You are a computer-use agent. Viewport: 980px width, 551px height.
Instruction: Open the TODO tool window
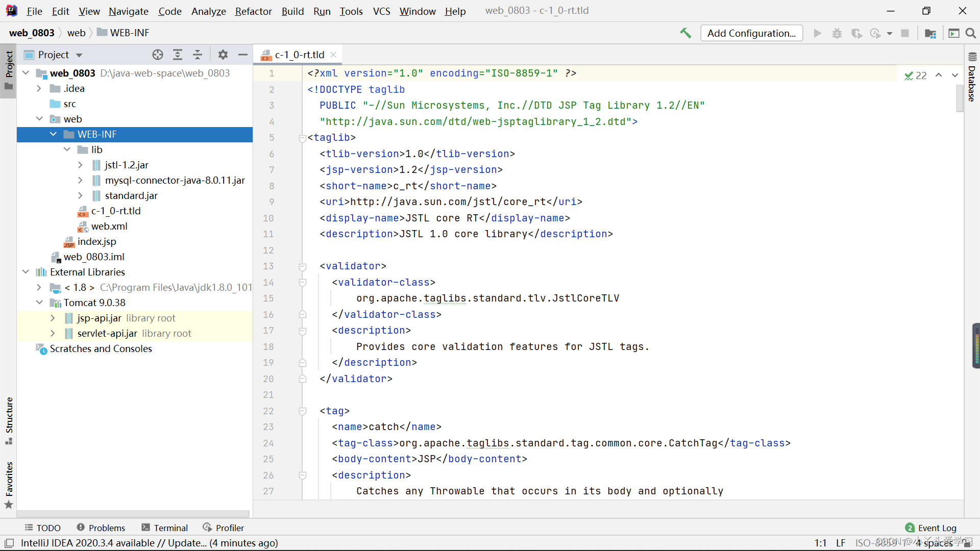pyautogui.click(x=43, y=528)
